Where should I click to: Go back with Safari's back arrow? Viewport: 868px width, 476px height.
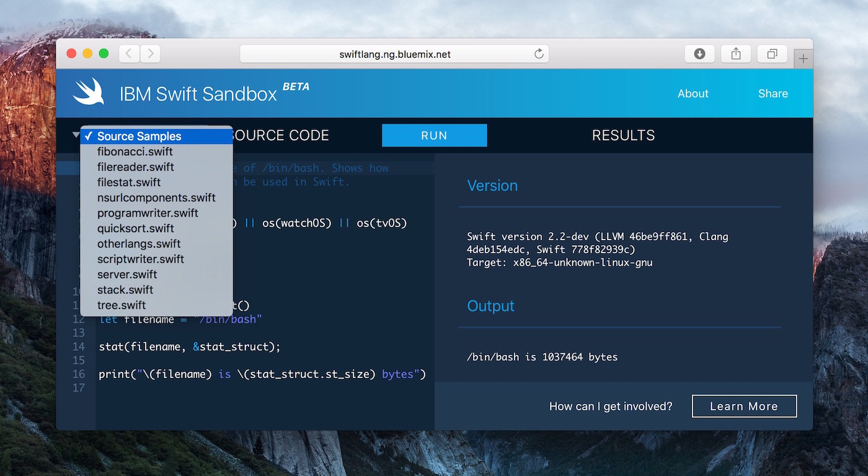pos(129,53)
